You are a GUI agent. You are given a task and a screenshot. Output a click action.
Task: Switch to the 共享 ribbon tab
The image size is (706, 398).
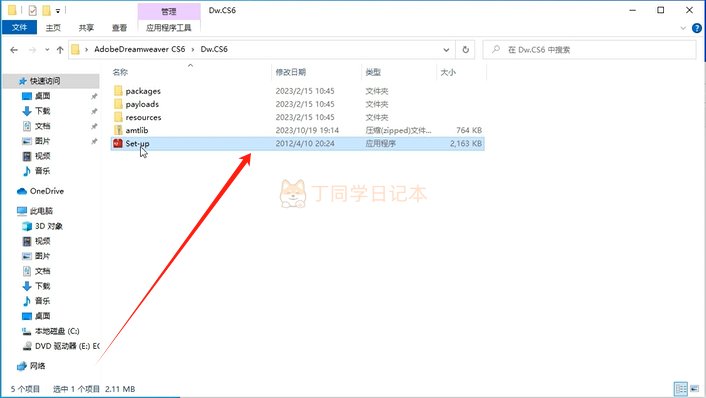click(86, 27)
